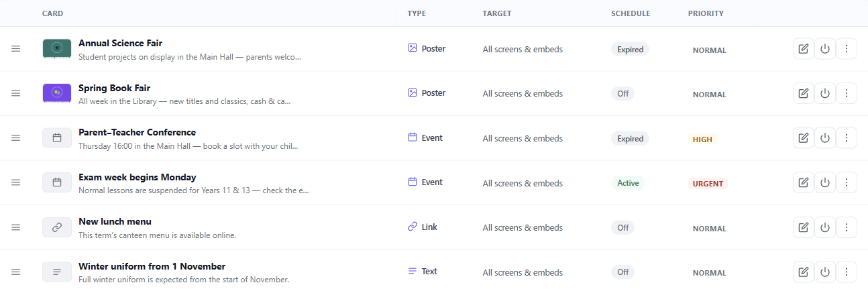
Task: Click the TYPE column header
Action: (417, 13)
